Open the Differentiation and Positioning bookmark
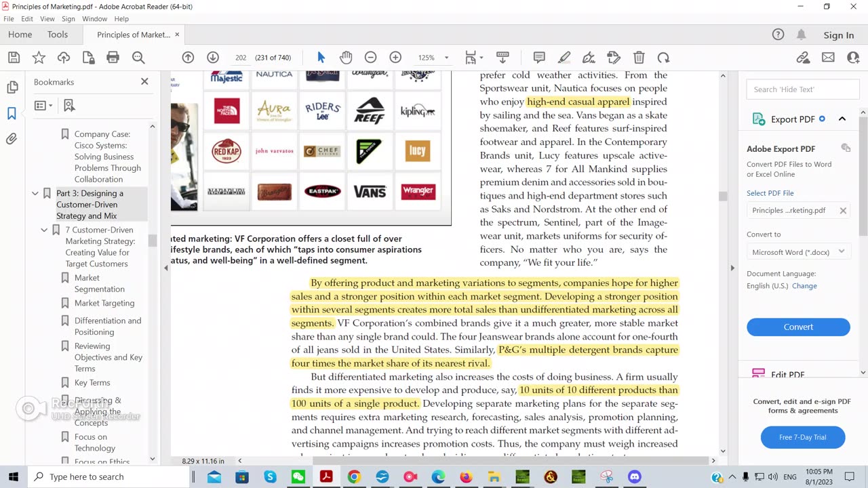Viewport: 868px width, 488px height. (x=108, y=326)
